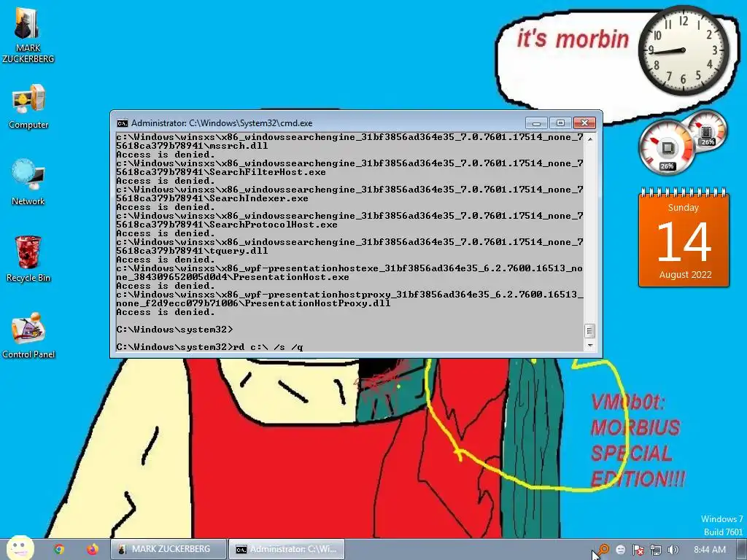
Task: Click the CPU meter gadget large dial
Action: [667, 148]
